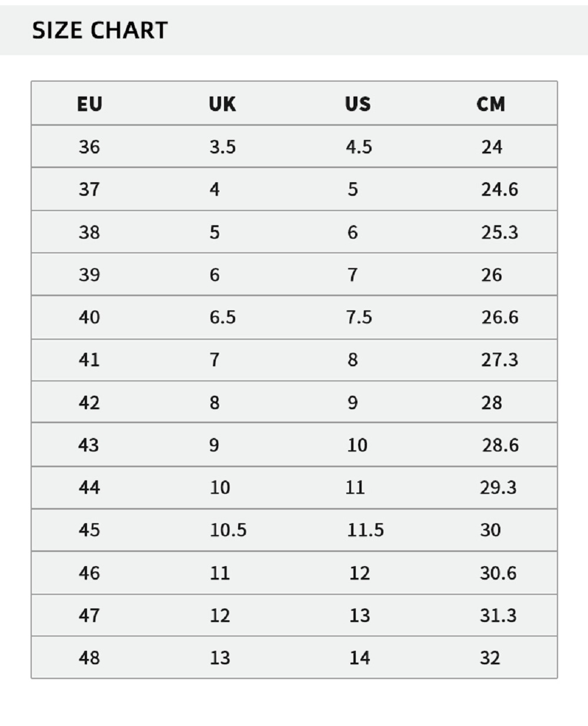Click the EU size 43 cell
Image resolution: width=588 pixels, height=726 pixels.
click(89, 445)
